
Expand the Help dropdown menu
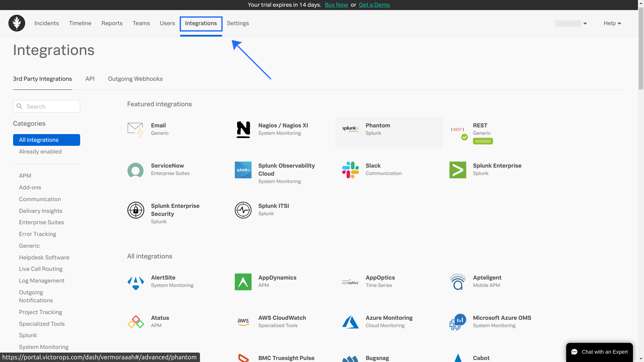coord(612,23)
